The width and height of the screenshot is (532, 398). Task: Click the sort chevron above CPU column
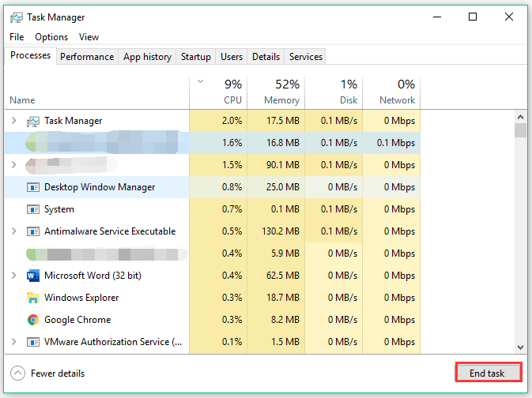201,81
